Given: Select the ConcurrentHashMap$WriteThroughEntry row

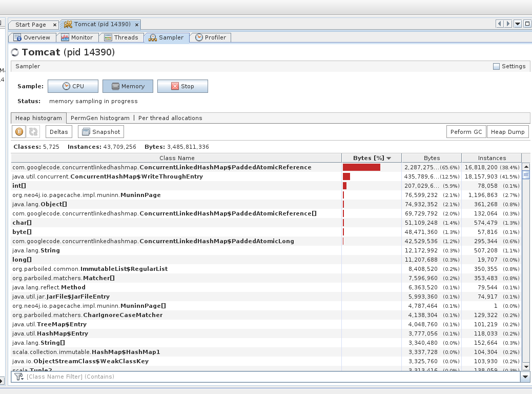Looking at the screenshot, I should tap(267, 176).
